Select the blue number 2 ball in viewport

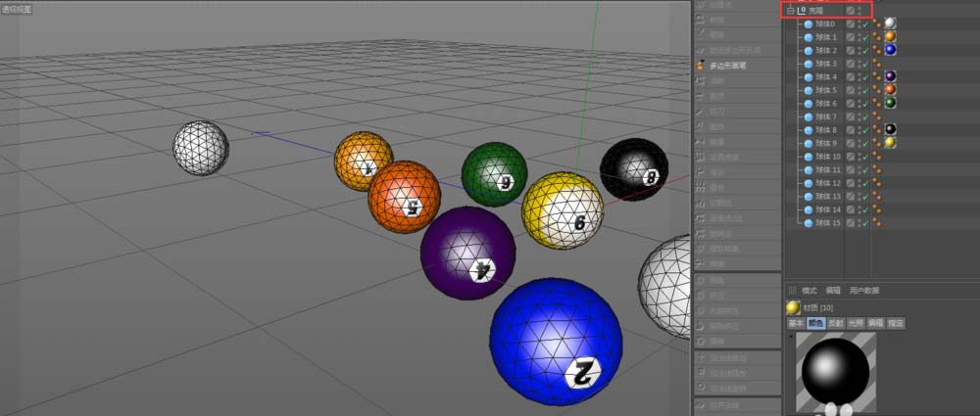556,342
